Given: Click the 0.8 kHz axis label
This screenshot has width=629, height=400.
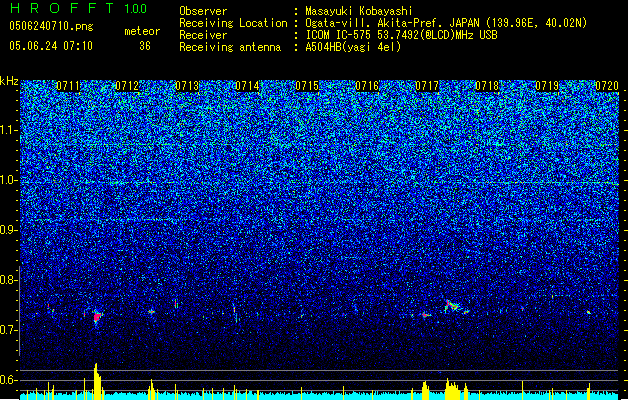Looking at the screenshot, I should pyautogui.click(x=9, y=280).
